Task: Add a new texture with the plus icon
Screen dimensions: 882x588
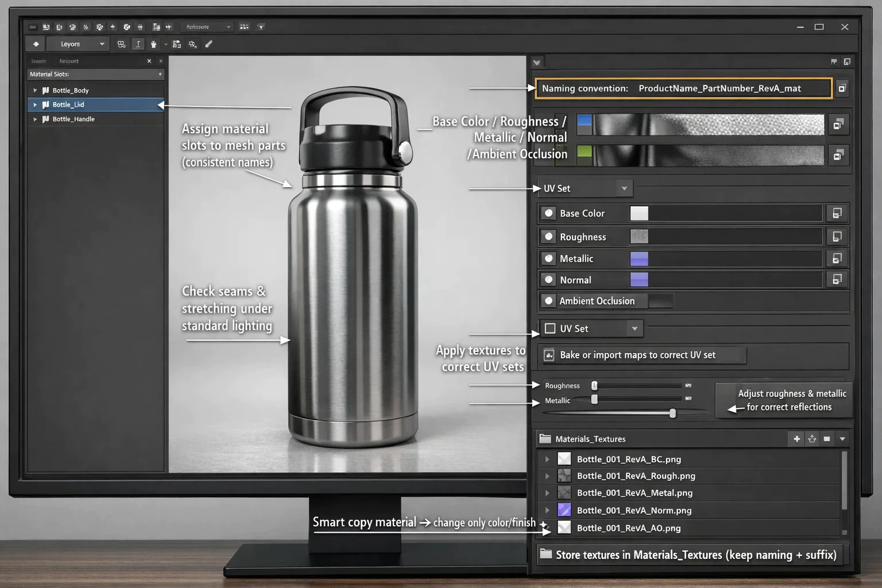Action: coord(796,439)
